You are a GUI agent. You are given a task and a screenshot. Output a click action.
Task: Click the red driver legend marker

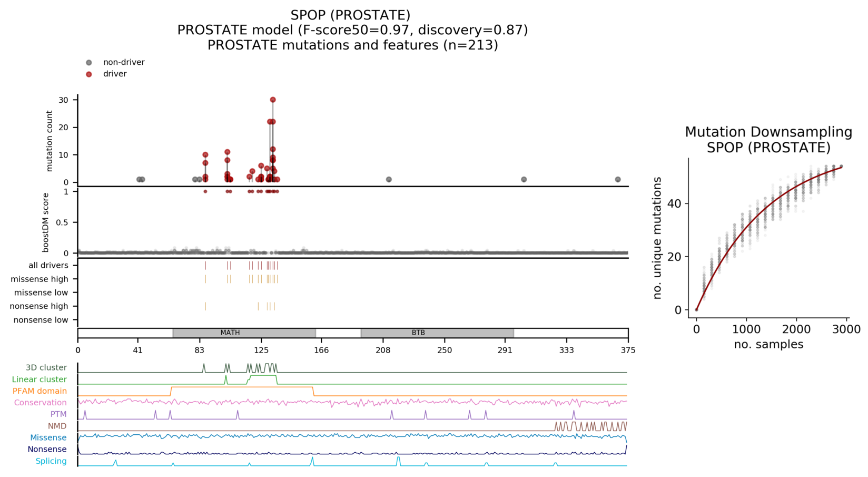89,74
